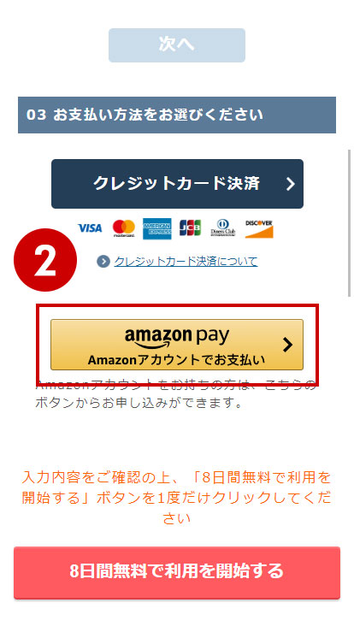Click the vertical scrollbar on the right
354x644 pixels.
(350, 223)
